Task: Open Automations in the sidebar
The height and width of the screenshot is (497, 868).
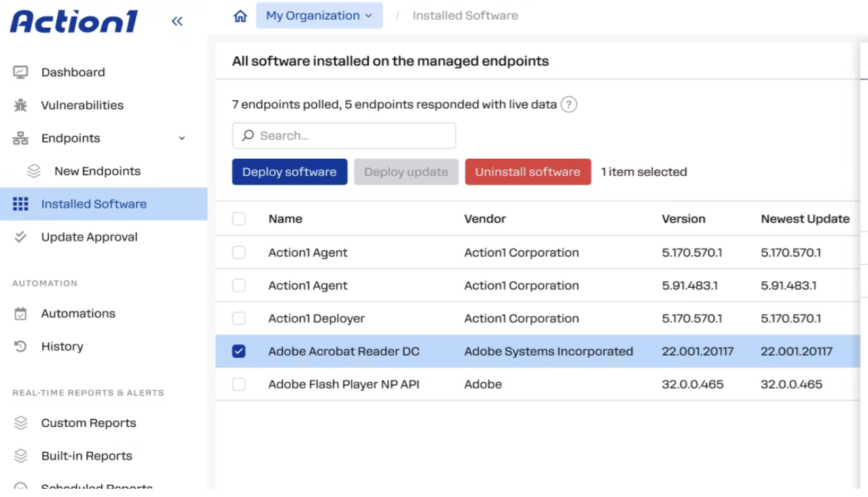Action: pyautogui.click(x=78, y=314)
